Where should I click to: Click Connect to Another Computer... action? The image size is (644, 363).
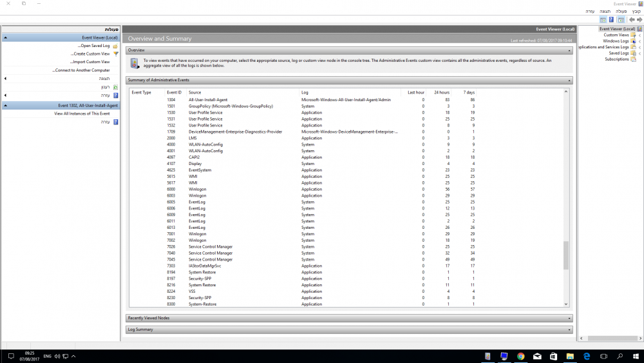click(81, 70)
